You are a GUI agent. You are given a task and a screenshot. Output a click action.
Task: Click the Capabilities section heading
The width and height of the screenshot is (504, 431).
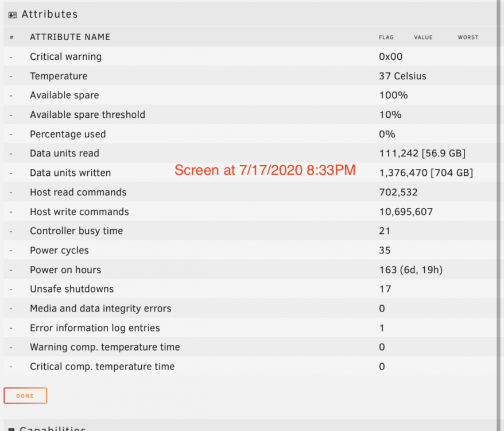click(x=52, y=428)
